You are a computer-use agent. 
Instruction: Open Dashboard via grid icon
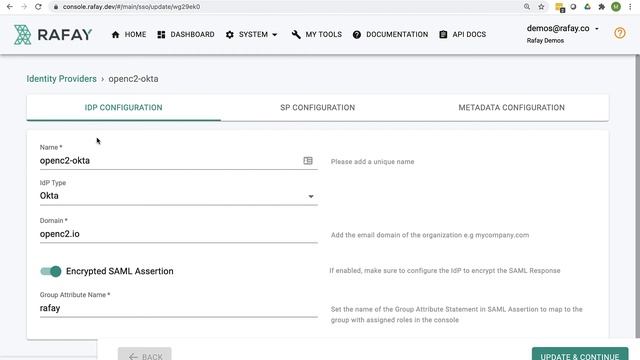pyautogui.click(x=161, y=35)
